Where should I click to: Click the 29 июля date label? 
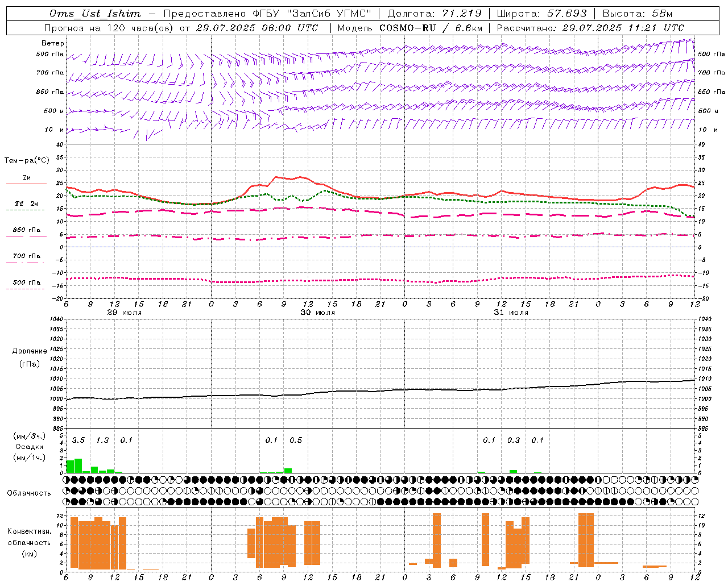pos(125,313)
